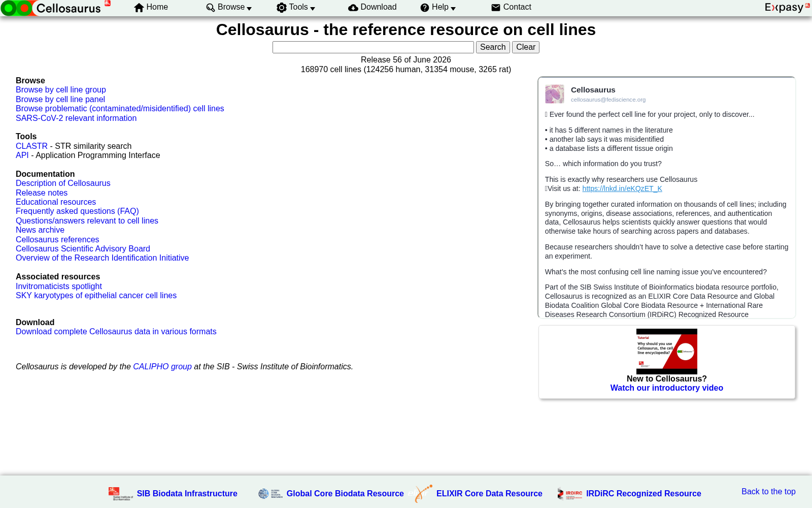This screenshot has width=812, height=508.
Task: Open the Help menu
Action: point(440,7)
